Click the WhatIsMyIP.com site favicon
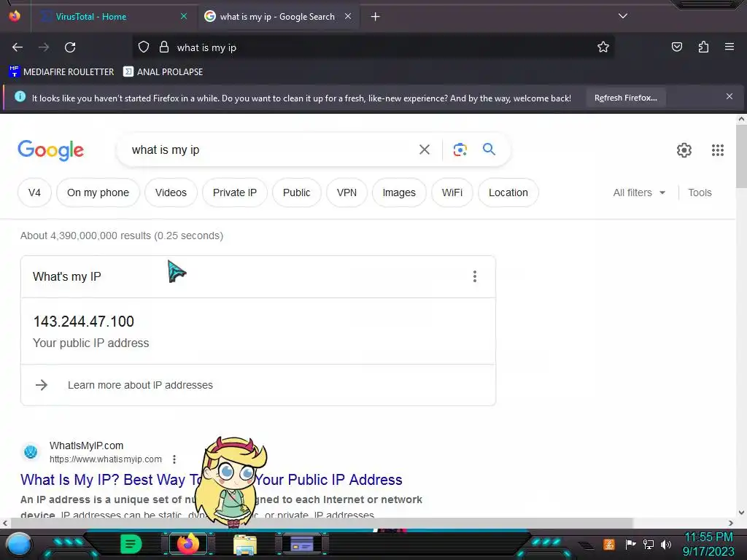 (31, 451)
